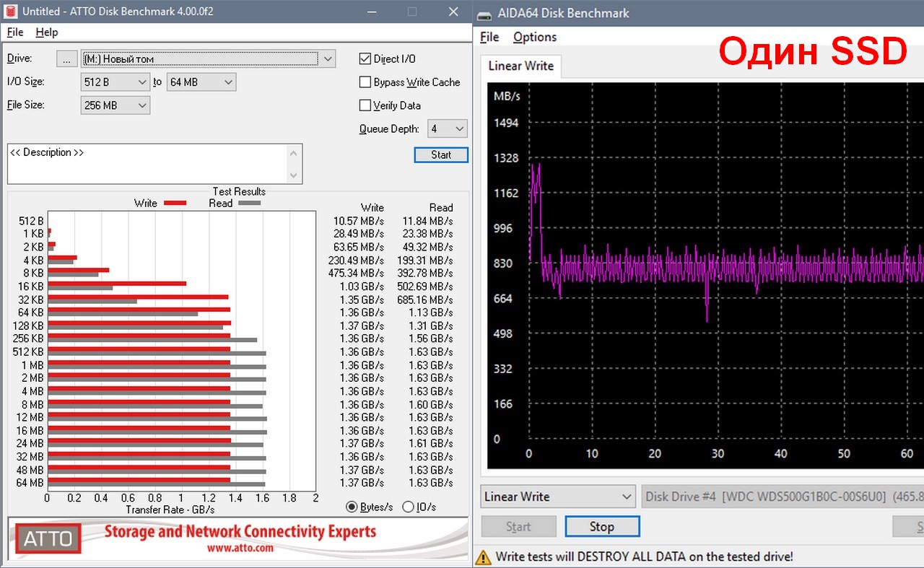Screen dimensions: 924x568
Task: Click the drive browse '...' button
Action: pos(66,59)
